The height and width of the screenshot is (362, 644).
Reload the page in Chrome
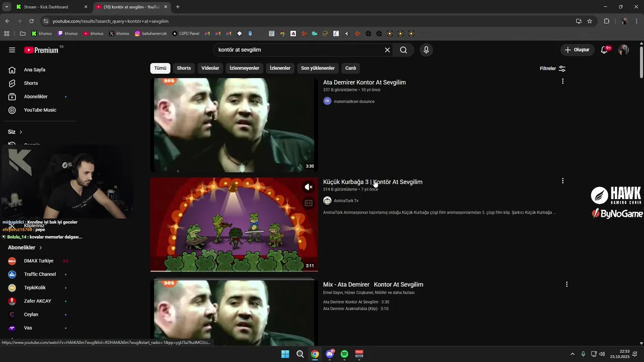[x=31, y=21]
